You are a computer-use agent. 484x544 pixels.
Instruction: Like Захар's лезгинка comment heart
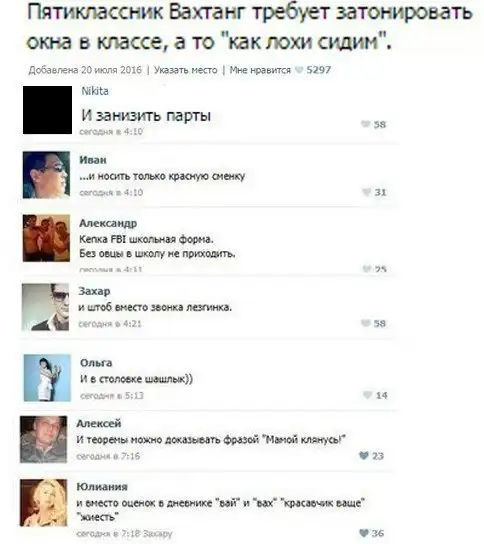coord(366,323)
